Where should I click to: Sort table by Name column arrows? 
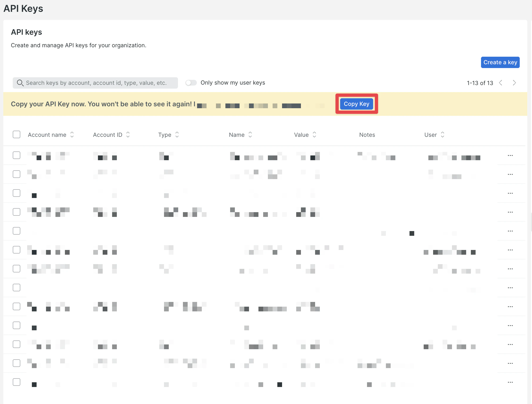click(250, 135)
